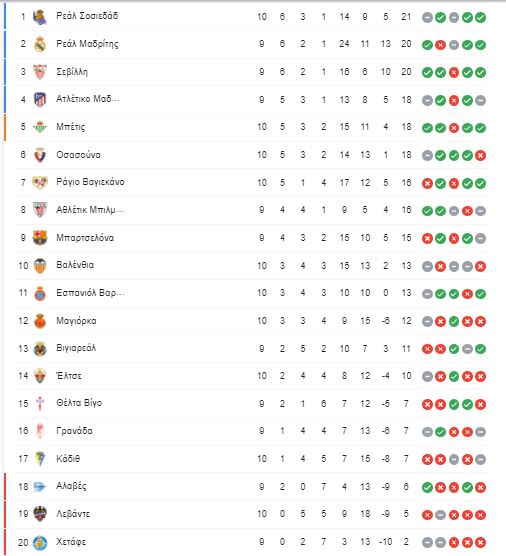Click Osasuna's last match red loss icon
This screenshot has width=506, height=556.
coord(480,156)
